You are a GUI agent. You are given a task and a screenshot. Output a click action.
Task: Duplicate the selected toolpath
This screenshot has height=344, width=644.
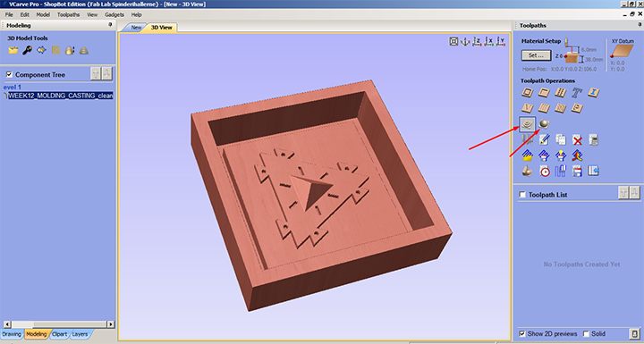pyautogui.click(x=561, y=140)
